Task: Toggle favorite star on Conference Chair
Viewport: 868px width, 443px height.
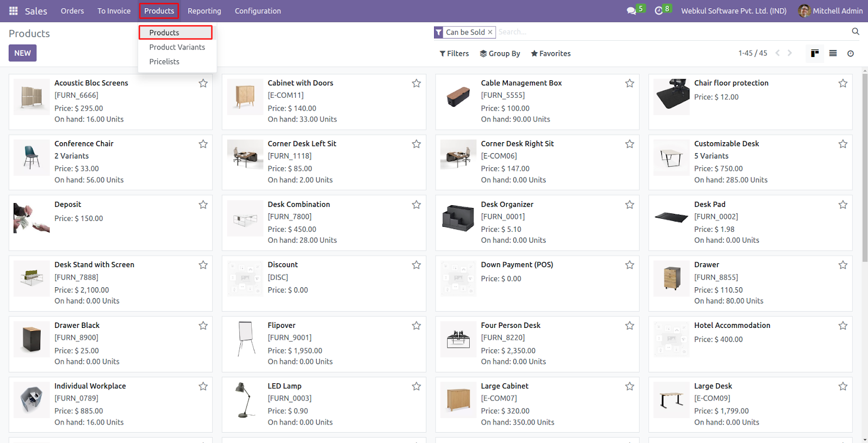Action: point(203,144)
